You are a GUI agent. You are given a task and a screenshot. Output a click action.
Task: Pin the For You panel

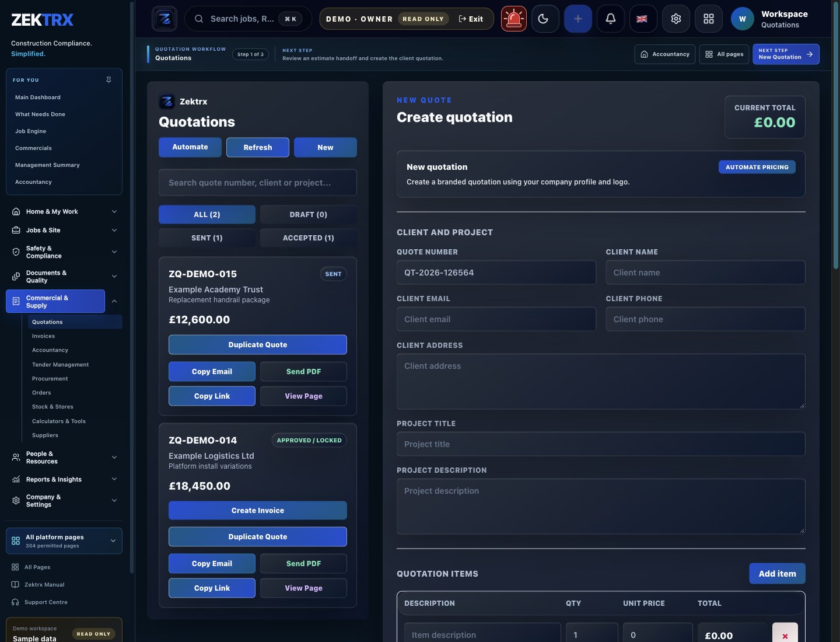(x=108, y=79)
